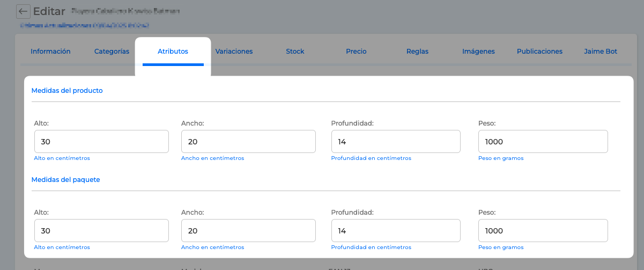The height and width of the screenshot is (270, 644).
Task: Click the package 'Ancho en centímetros' hint text
Action: coord(212,247)
